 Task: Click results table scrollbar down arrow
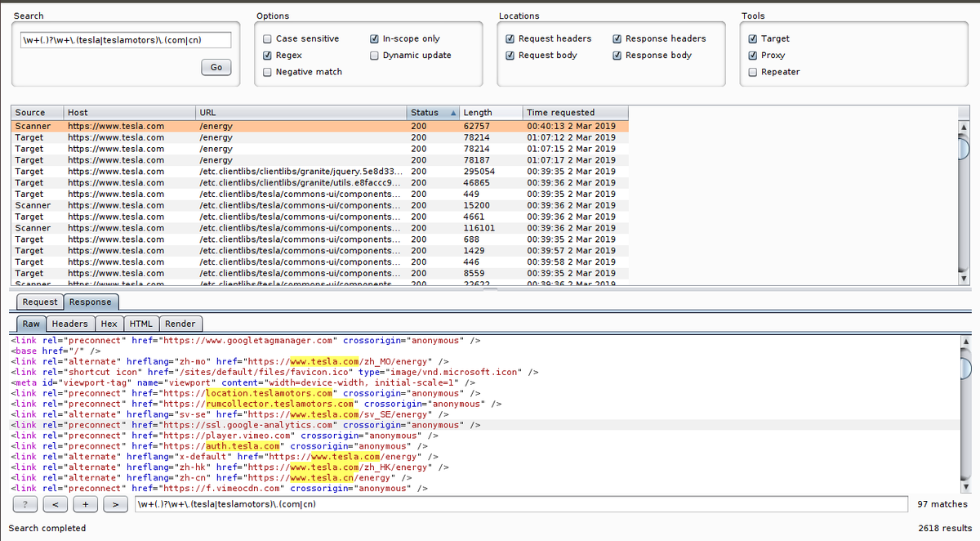coord(964,279)
